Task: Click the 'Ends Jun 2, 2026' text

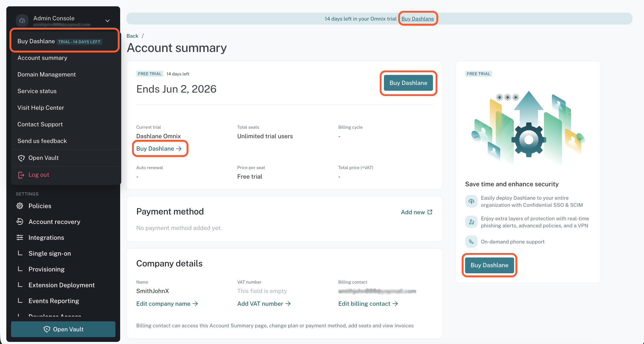Action: [x=176, y=89]
